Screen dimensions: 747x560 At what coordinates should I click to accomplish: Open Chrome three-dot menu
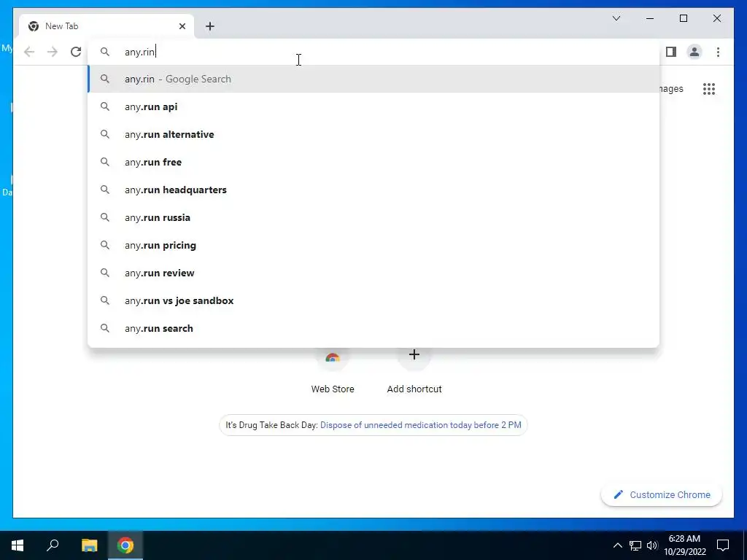718,52
